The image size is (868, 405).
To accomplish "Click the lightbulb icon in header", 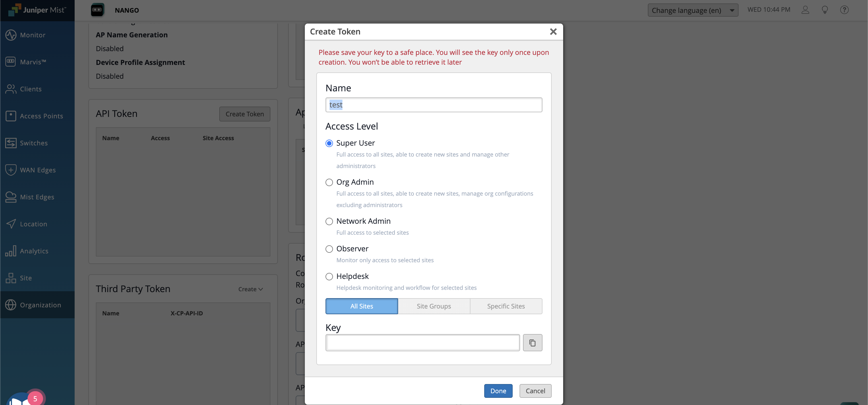I will pos(825,10).
